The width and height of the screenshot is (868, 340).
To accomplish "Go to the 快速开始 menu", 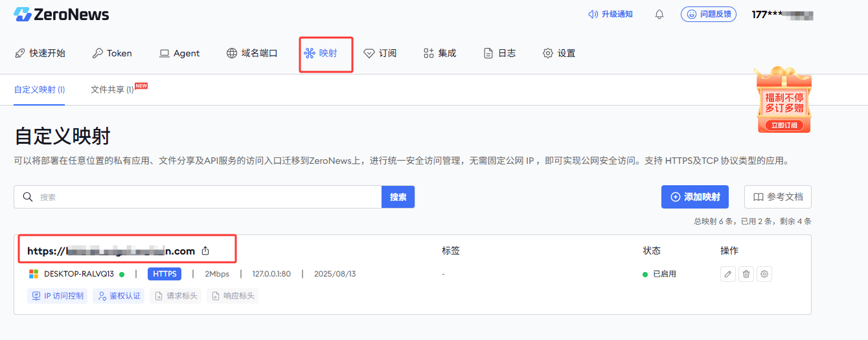I will click(x=40, y=53).
